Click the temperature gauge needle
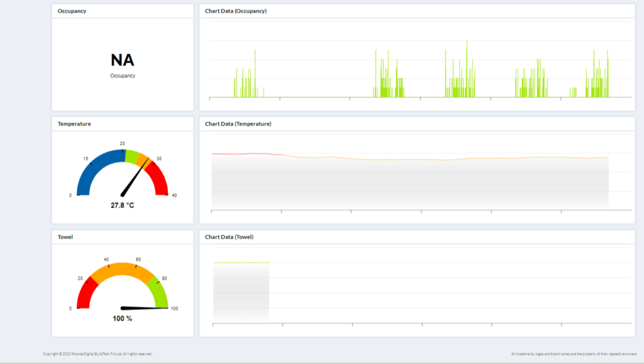This screenshot has height=364, width=644. pyautogui.click(x=135, y=177)
